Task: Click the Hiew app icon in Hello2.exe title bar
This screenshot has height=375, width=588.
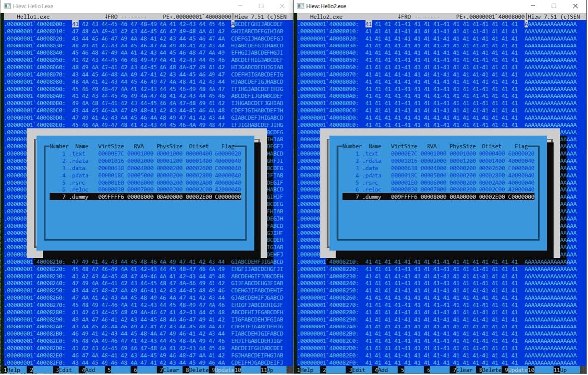Action: (x=300, y=6)
